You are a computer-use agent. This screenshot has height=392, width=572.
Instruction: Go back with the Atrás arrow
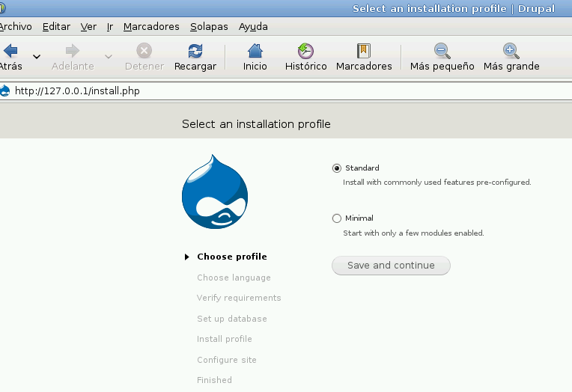tap(10, 51)
